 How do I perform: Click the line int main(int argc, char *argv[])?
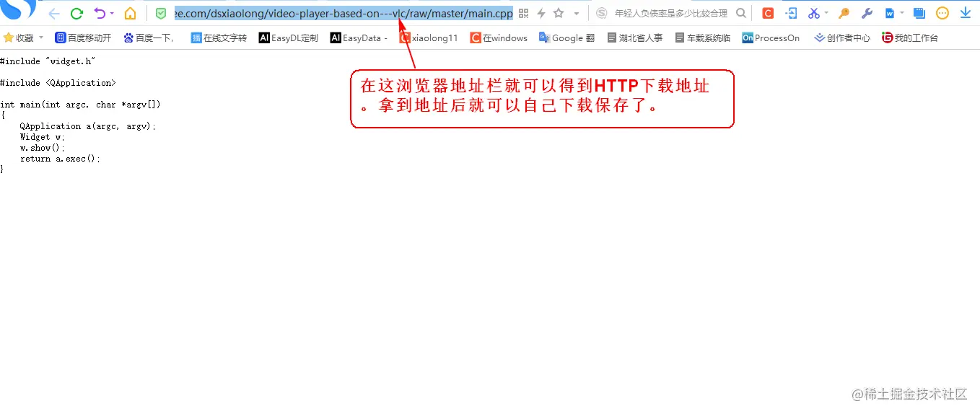click(x=80, y=105)
